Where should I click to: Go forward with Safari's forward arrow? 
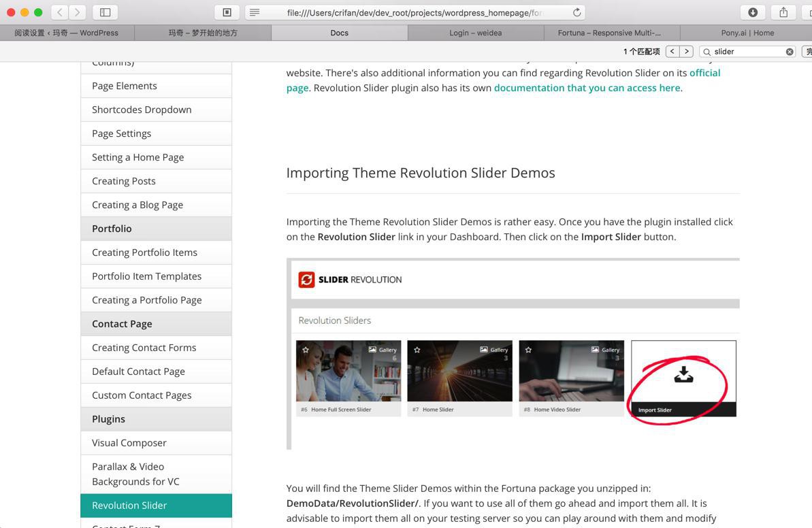coord(77,12)
